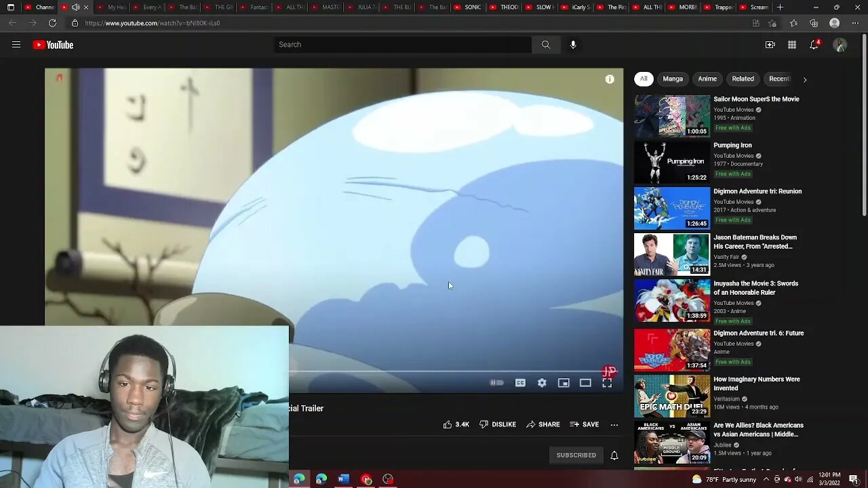Screen dimensions: 868x488
Task: Open the Windows notification center icon
Action: pos(854,479)
